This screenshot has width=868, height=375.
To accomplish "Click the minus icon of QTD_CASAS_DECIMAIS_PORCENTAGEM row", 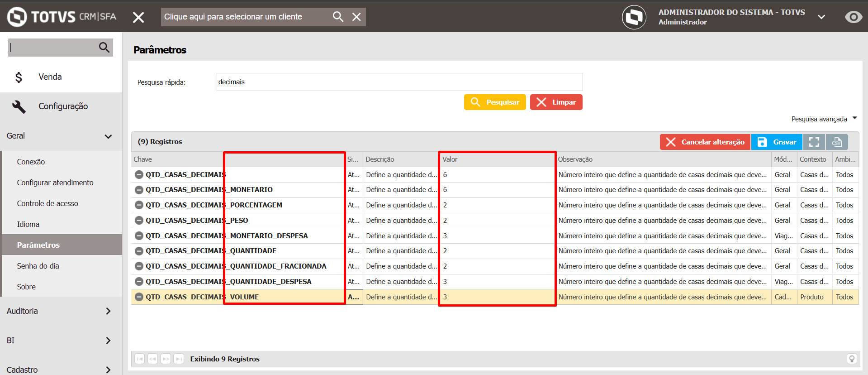I will tap(139, 205).
